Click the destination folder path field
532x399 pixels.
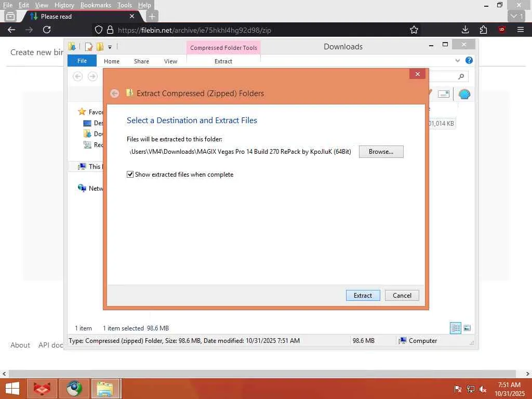tap(240, 152)
